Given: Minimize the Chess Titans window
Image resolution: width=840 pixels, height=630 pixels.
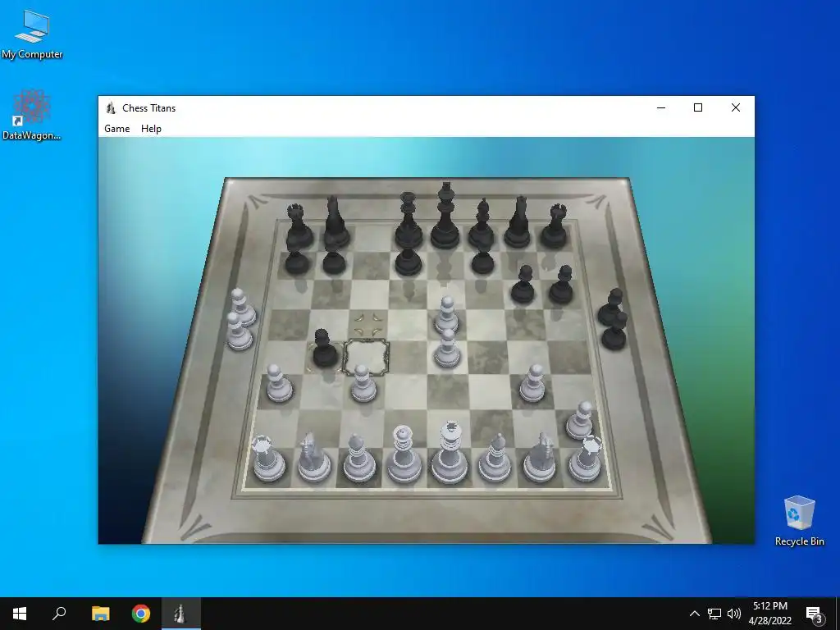Looking at the screenshot, I should [x=661, y=107].
